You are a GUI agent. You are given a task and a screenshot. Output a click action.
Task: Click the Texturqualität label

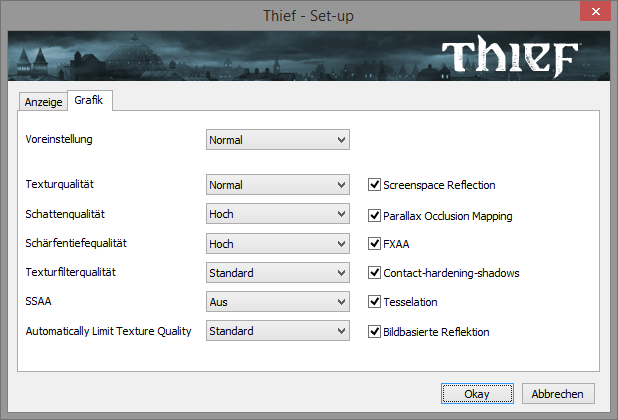coord(60,184)
